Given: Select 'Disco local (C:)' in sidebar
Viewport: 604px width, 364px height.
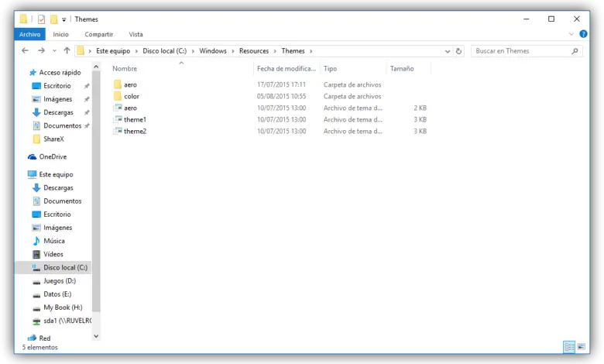Looking at the screenshot, I should (x=65, y=267).
